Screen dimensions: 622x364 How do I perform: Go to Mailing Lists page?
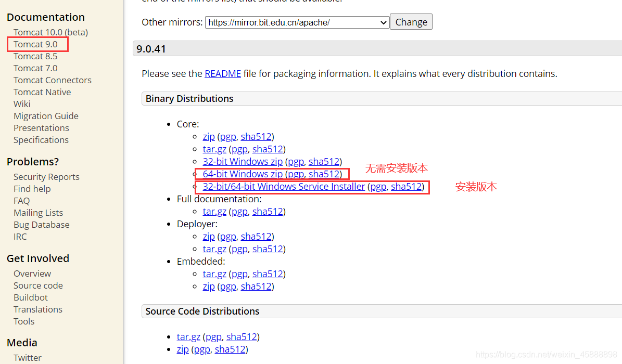coord(38,213)
